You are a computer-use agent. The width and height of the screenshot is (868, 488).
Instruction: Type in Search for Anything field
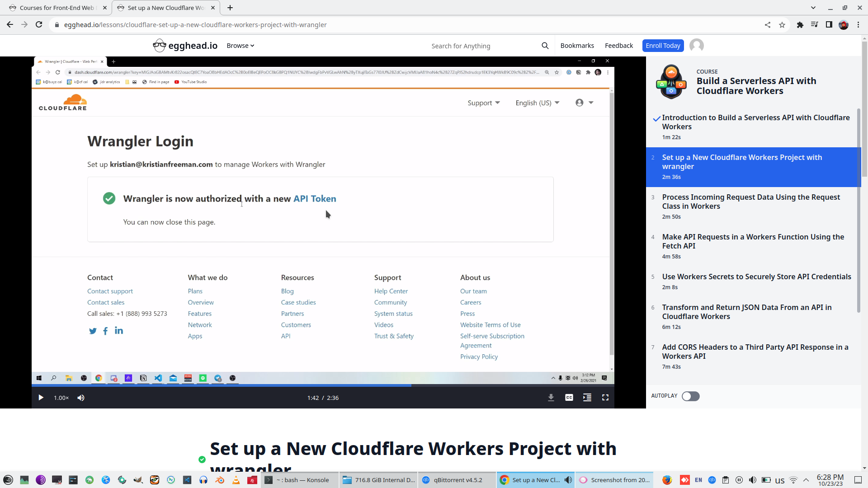click(x=479, y=46)
